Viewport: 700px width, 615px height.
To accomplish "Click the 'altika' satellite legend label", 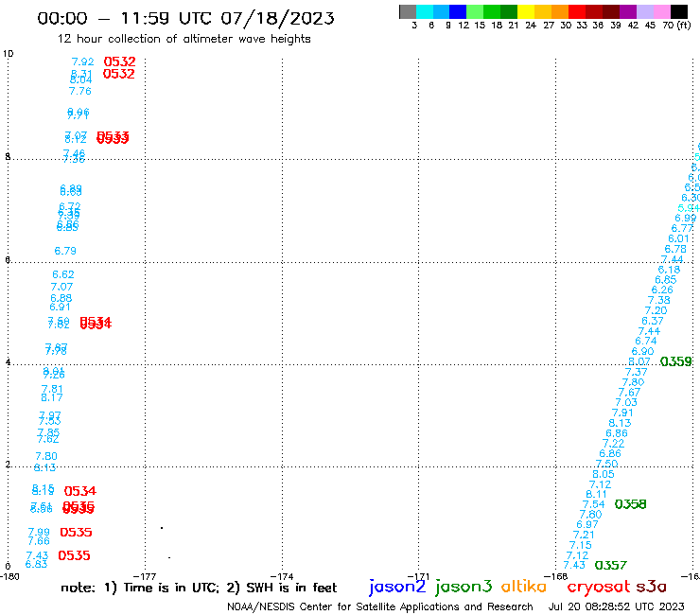I will 524,586.
